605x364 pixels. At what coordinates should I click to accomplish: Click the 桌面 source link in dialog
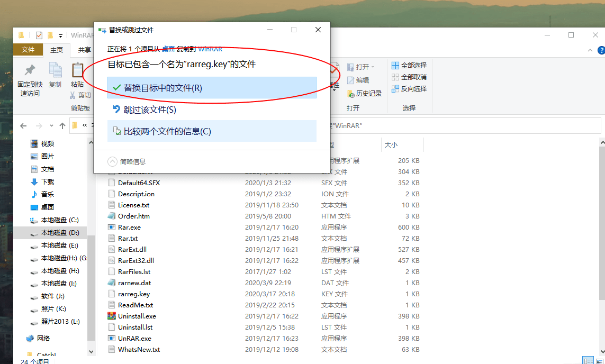(x=168, y=49)
